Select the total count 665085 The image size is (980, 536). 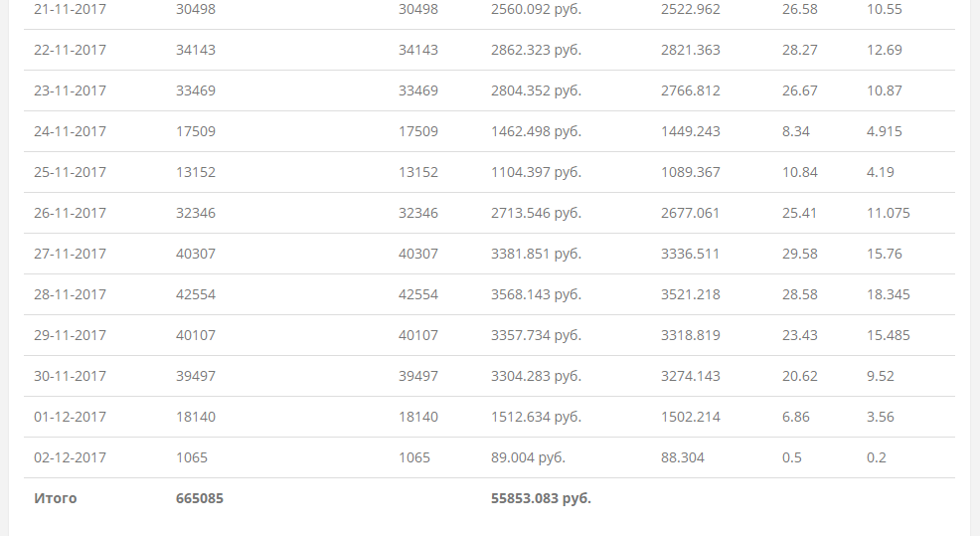coord(200,498)
